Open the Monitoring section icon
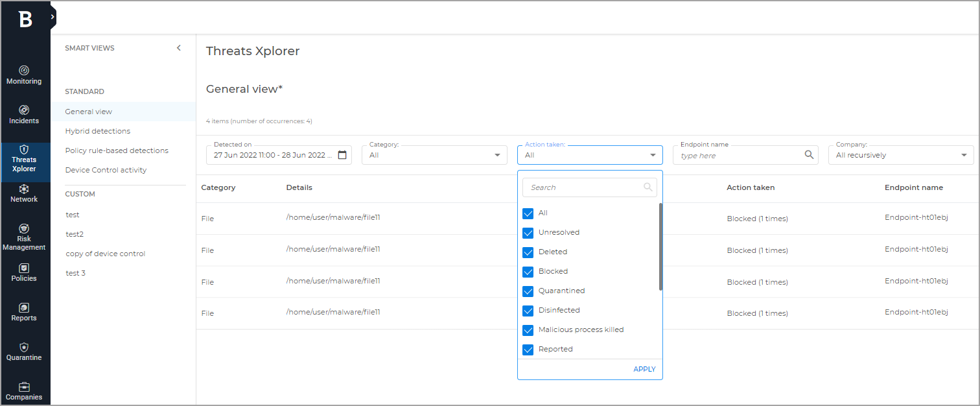Viewport: 980px width, 406px height. [x=24, y=71]
